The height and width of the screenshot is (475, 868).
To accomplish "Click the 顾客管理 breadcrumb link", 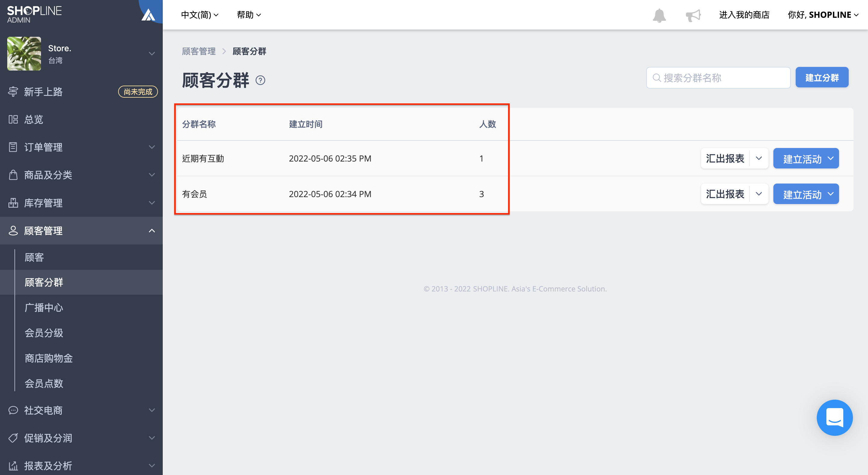I will (199, 51).
